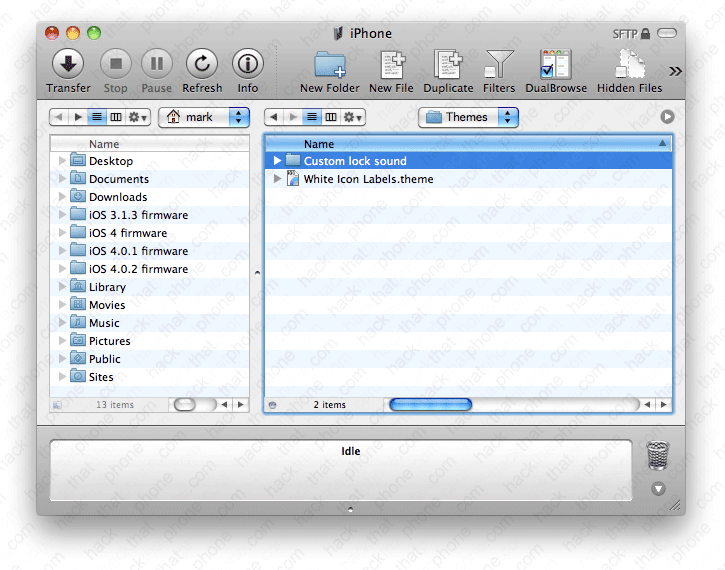Expand the Custom lock sound folder
Image resolution: width=725 pixels, height=570 pixels.
[278, 161]
